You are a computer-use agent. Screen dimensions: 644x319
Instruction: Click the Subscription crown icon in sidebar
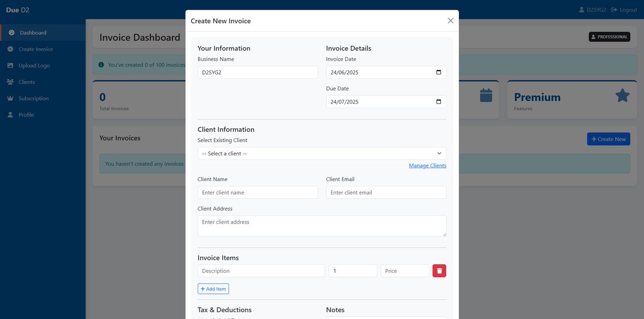[x=10, y=99]
